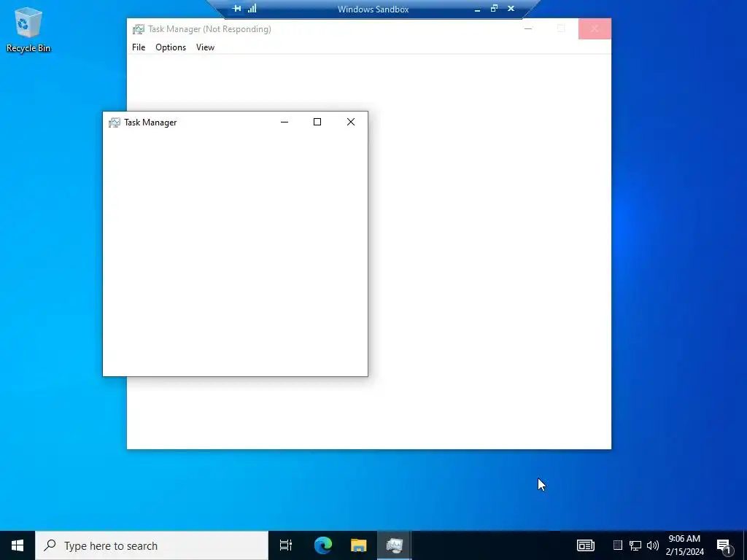Screen dimensions: 747x560
Task: Maximize the small front Task Manager window
Action: 317,122
